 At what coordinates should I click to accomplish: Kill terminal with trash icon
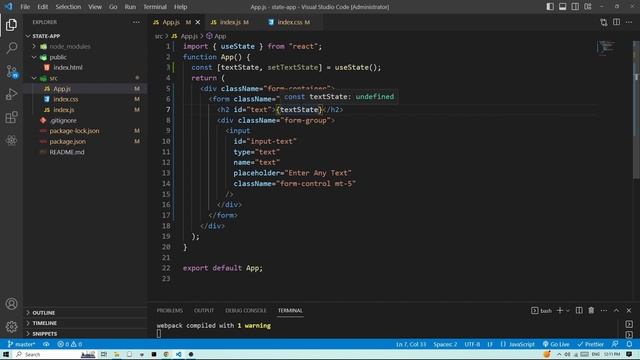point(591,311)
